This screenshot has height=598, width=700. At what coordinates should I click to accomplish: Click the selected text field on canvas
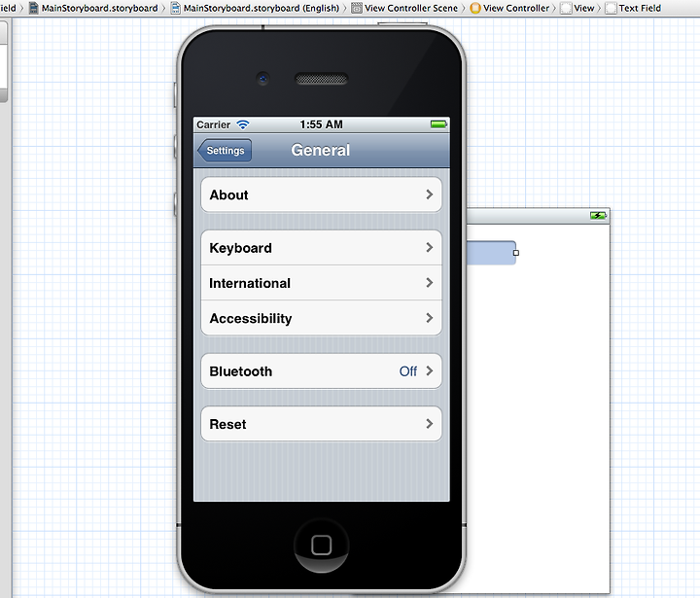[491, 253]
